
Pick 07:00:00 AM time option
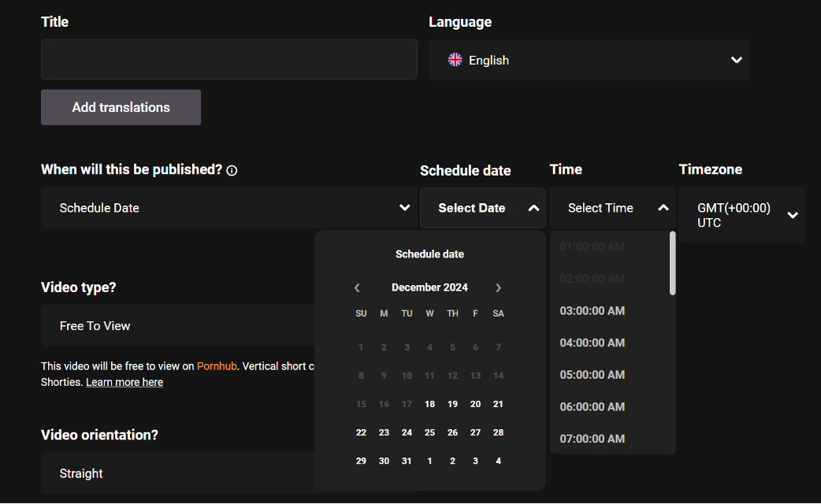(x=593, y=439)
